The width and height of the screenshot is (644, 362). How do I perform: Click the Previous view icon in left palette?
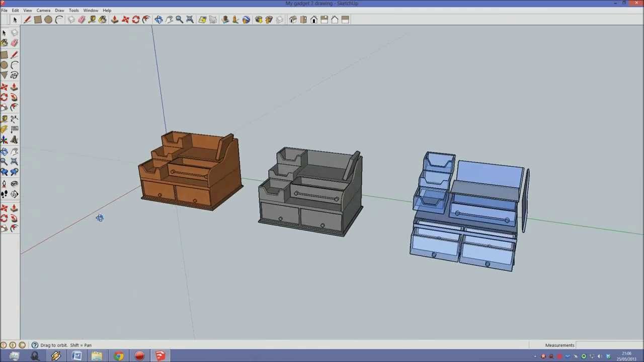[4, 172]
